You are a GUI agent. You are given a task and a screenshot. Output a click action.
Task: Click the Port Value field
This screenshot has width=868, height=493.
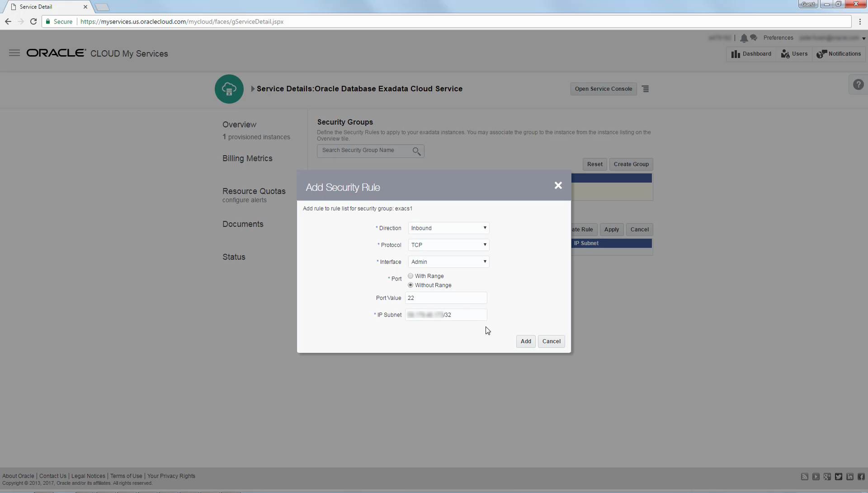click(446, 298)
